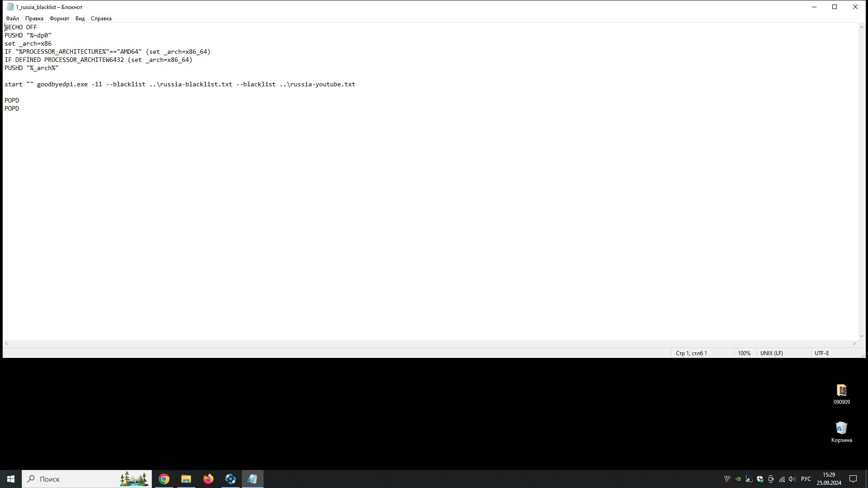
Task: Click the vertical scrollbar down arrow
Action: pos(862,336)
